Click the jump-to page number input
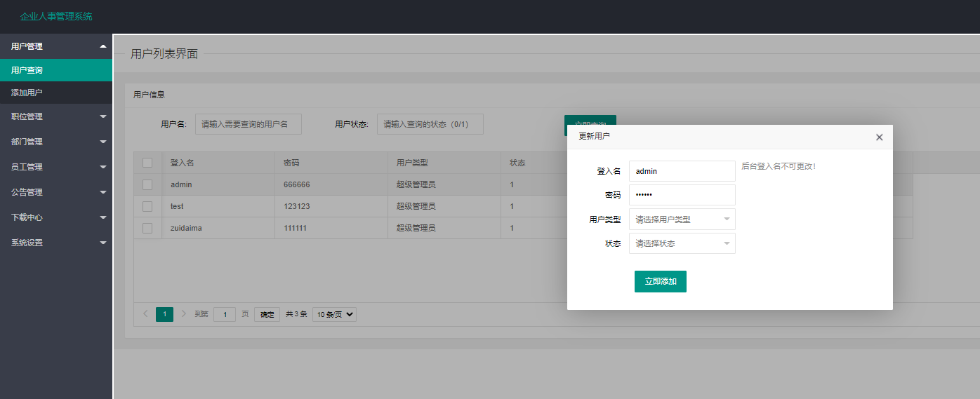Viewport: 980px width, 399px height. (225, 315)
